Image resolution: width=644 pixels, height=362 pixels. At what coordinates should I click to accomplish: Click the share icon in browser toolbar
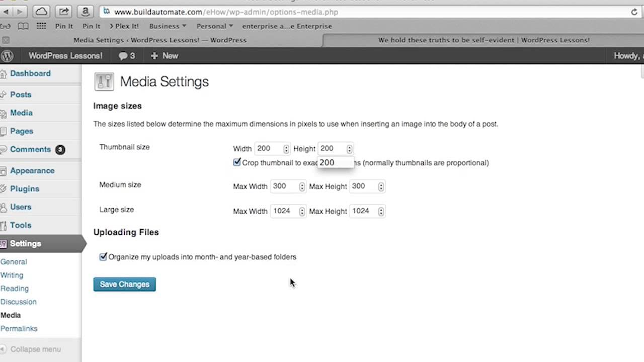click(64, 12)
